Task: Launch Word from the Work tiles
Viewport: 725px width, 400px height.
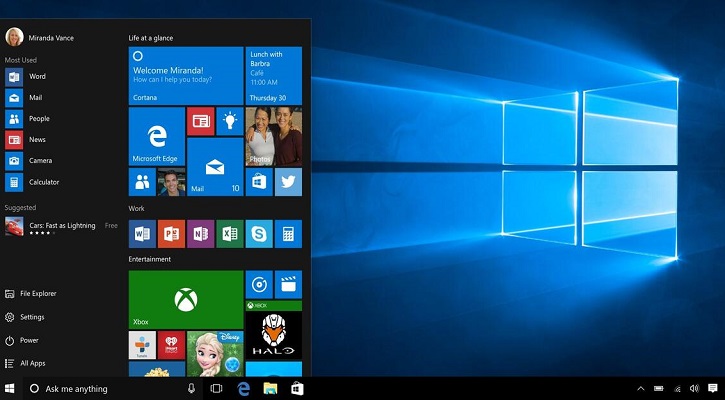Action: (142, 234)
